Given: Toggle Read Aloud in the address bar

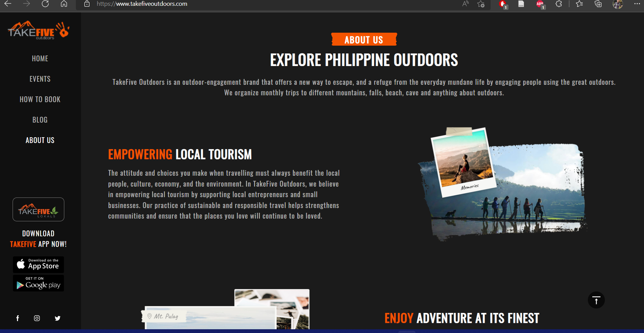Looking at the screenshot, I should [465, 4].
